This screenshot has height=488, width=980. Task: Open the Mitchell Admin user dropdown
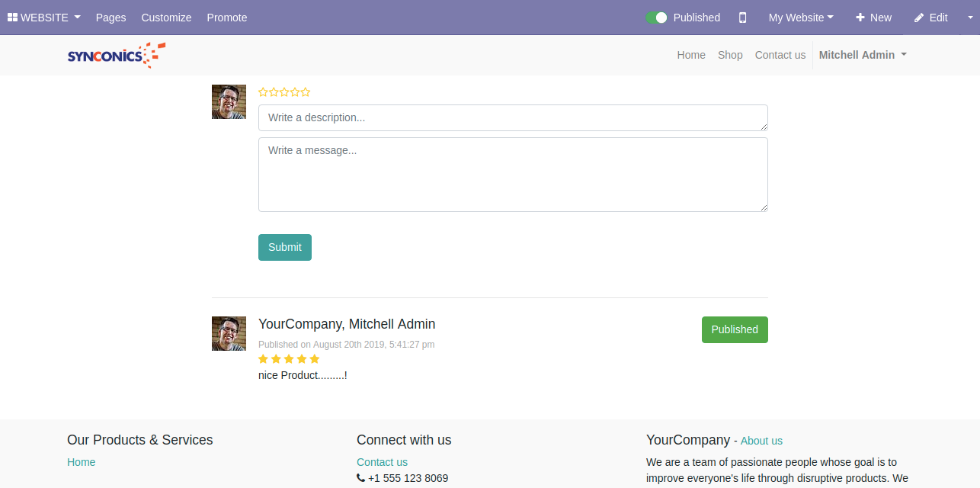862,55
